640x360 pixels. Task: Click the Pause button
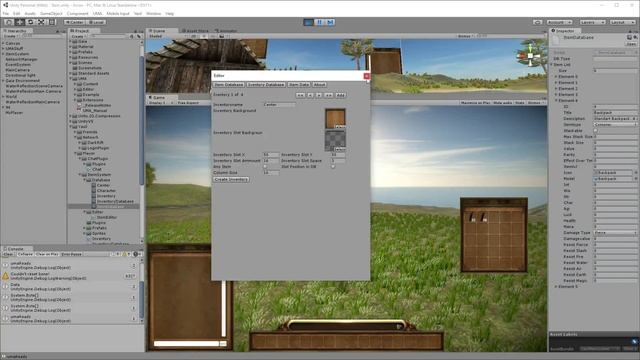tap(320, 22)
